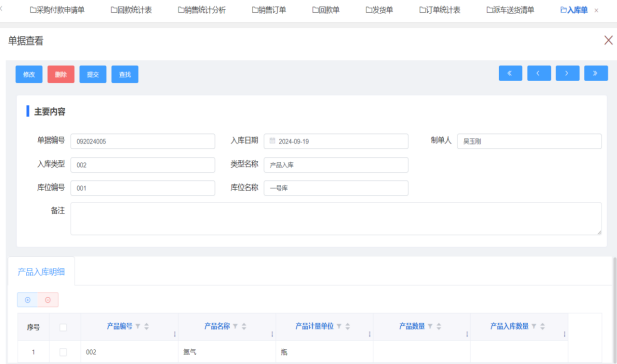The width and height of the screenshot is (617, 364).
Task: Switch to the 销售订单 tab
Action: coord(269,10)
